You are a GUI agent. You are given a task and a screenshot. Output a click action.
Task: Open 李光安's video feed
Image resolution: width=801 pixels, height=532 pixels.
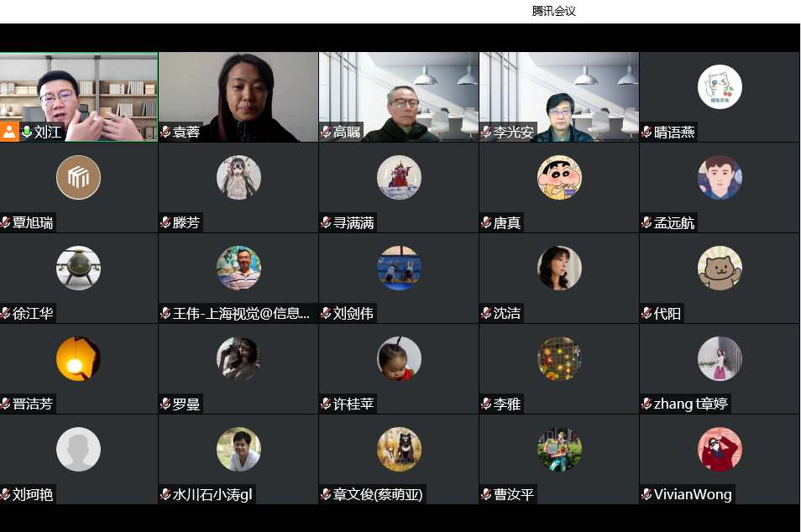[x=559, y=97]
